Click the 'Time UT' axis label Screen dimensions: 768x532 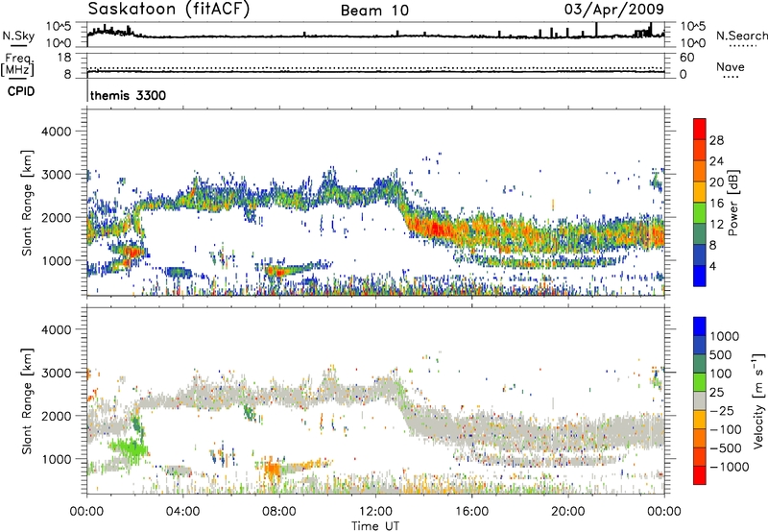tap(375, 526)
